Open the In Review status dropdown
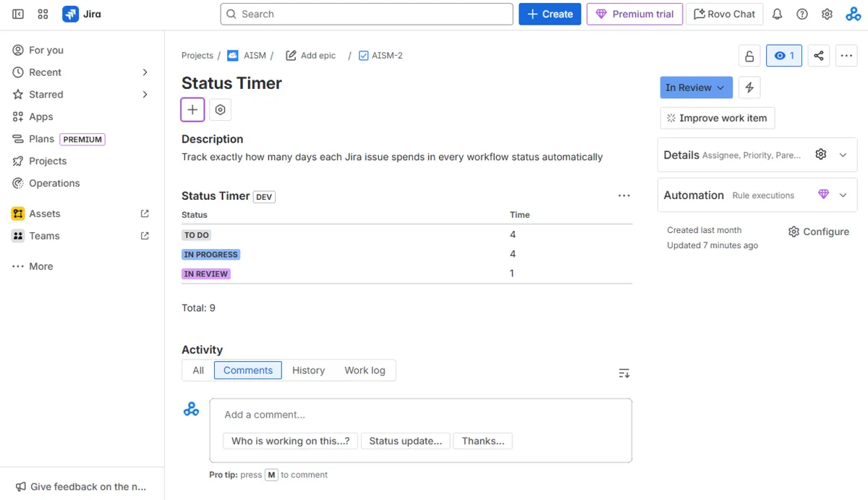This screenshot has width=868, height=500. 696,88
